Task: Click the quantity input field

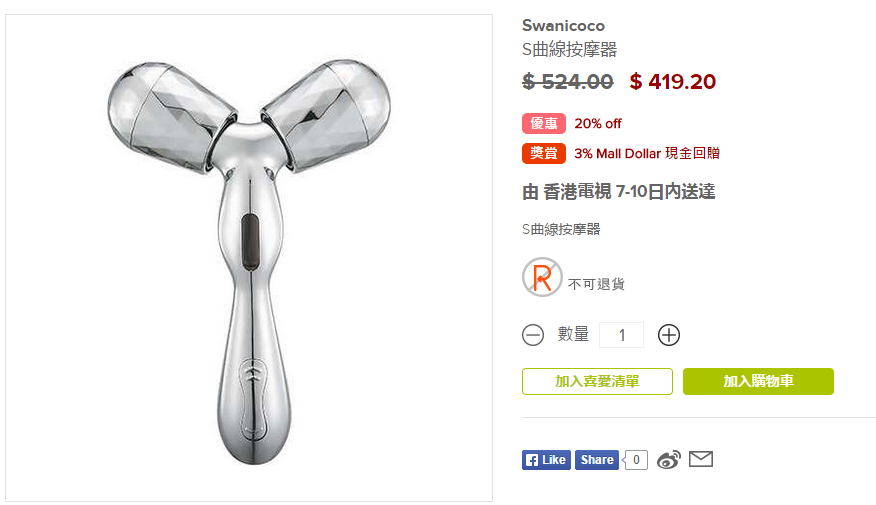Action: point(621,335)
